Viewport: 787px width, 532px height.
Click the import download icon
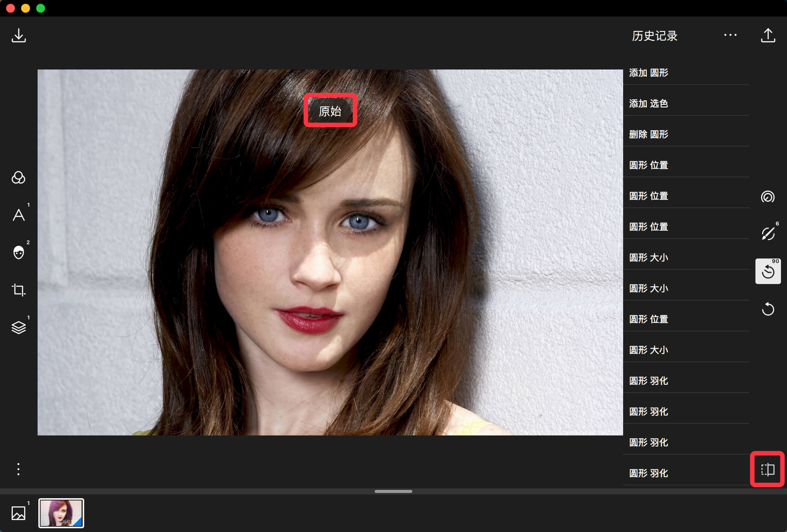click(x=18, y=36)
